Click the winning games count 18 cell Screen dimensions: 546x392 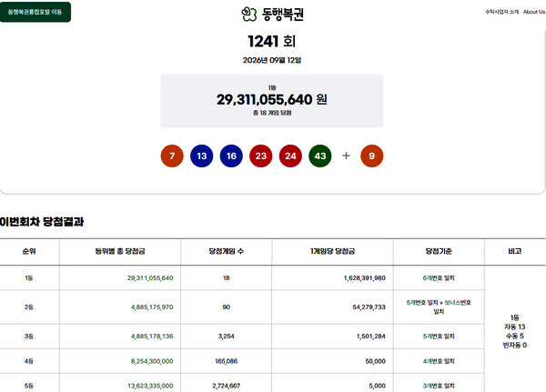[x=227, y=278]
